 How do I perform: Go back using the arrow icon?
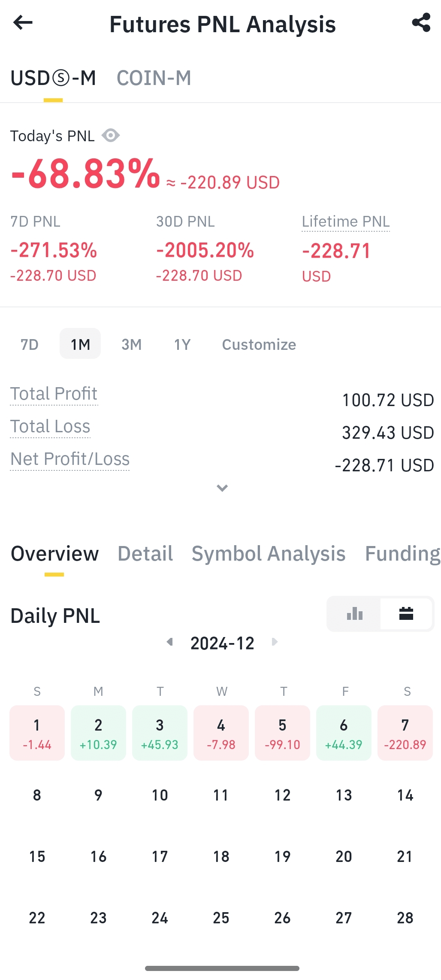23,23
